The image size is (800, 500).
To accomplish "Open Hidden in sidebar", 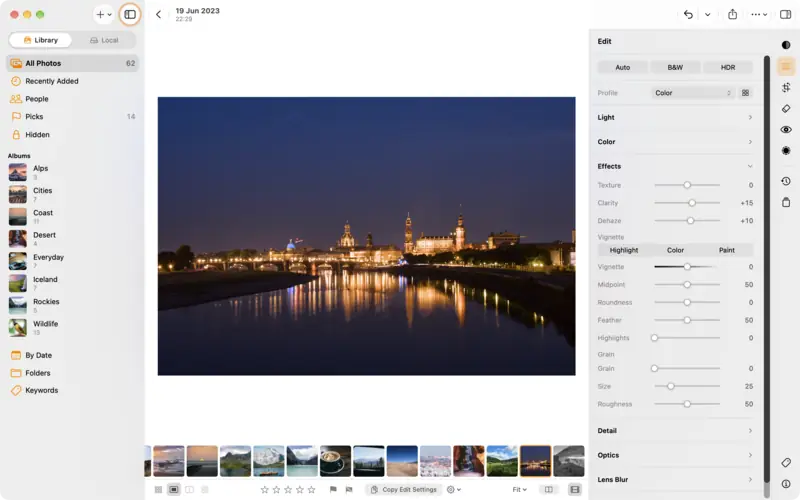I will point(72,135).
